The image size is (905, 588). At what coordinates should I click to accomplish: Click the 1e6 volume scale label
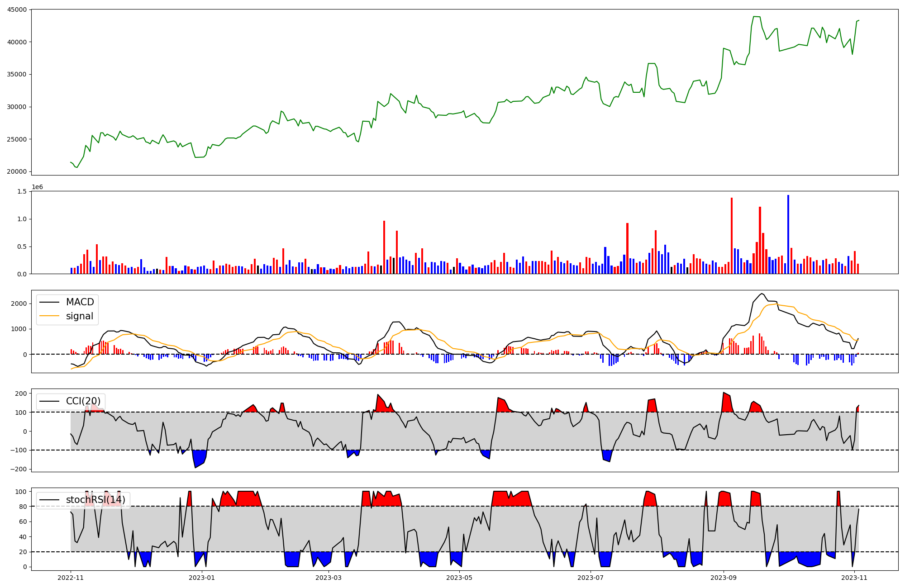click(x=37, y=187)
